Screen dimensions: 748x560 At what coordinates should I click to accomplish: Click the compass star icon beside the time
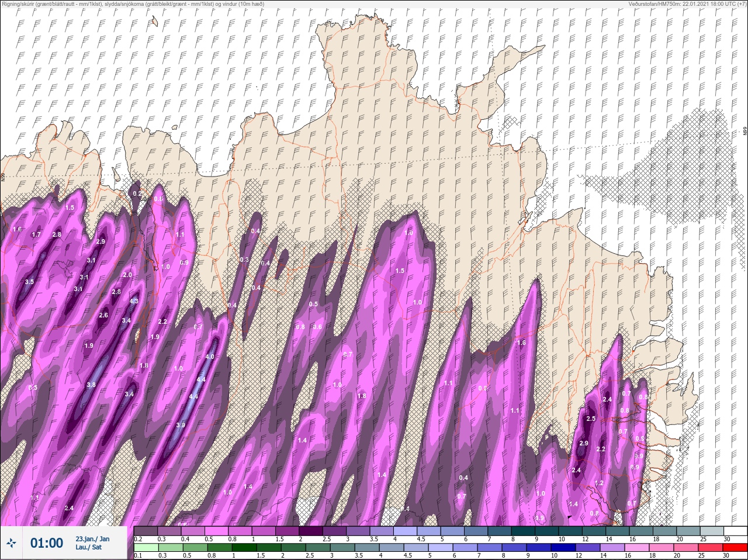[x=12, y=543]
